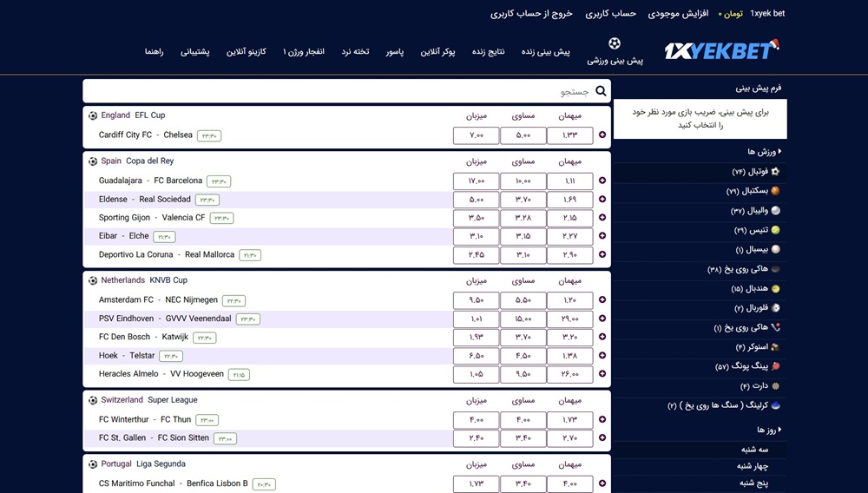
Task: Click plus icon for FC St. Gallen - FC Sion Sitten
Action: pyautogui.click(x=602, y=437)
